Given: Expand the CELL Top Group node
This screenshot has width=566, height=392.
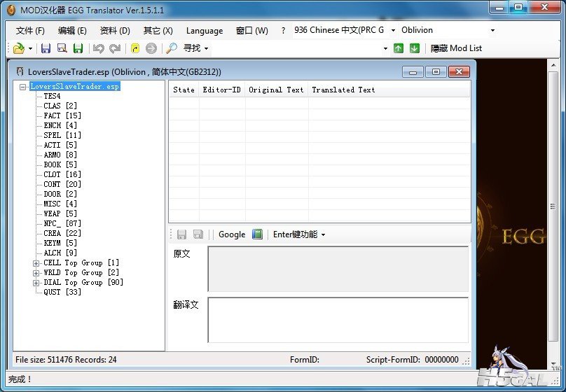Looking at the screenshot, I should (36, 263).
